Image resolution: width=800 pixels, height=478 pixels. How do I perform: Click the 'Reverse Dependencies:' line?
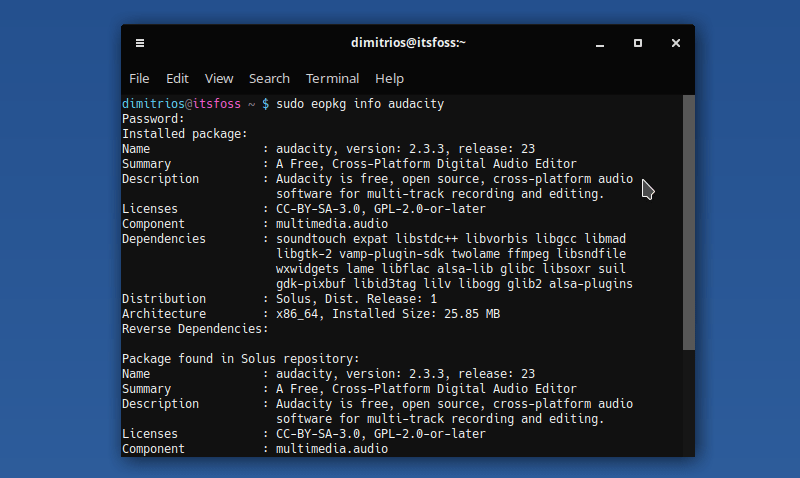coord(195,329)
